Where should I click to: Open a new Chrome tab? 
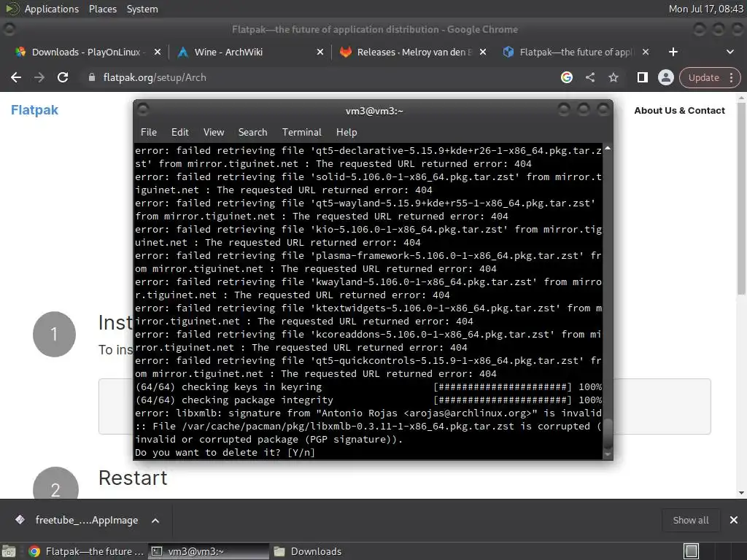pos(673,52)
